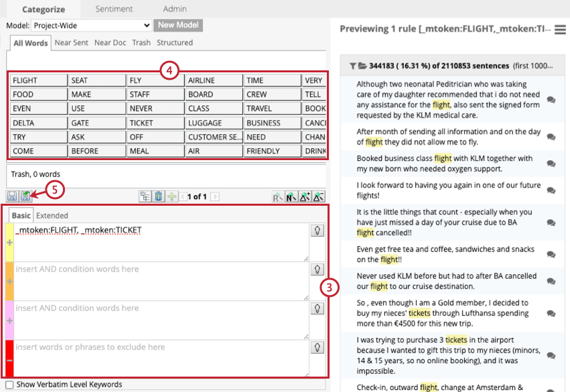Open the rule hierarchy tree icon
Screen dimensions: 570x392
[x=146, y=196]
